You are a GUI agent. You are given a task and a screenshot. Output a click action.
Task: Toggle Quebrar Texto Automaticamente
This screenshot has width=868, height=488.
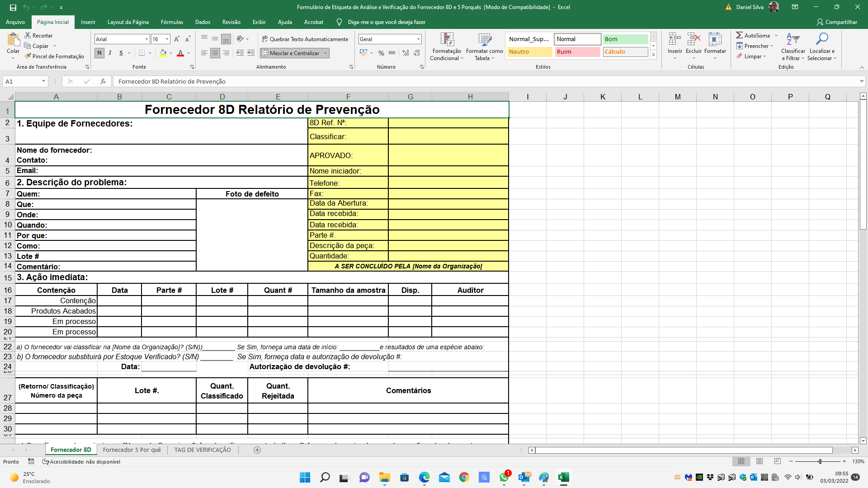point(305,39)
